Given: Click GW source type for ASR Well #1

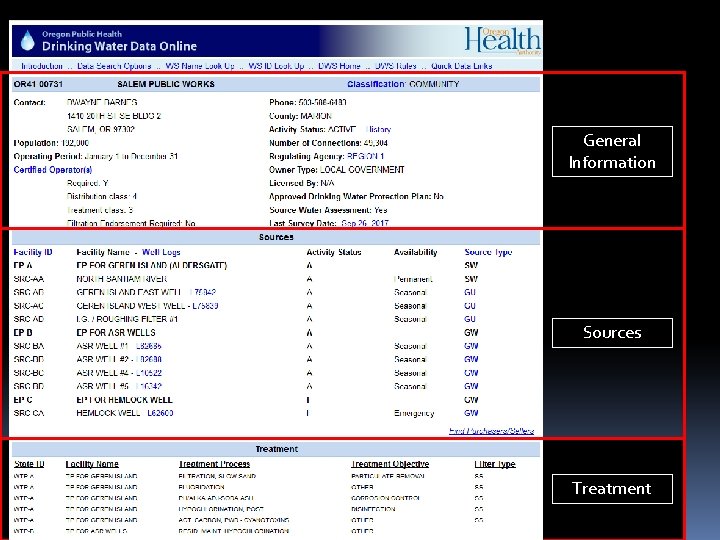Looking at the screenshot, I should pos(471,346).
